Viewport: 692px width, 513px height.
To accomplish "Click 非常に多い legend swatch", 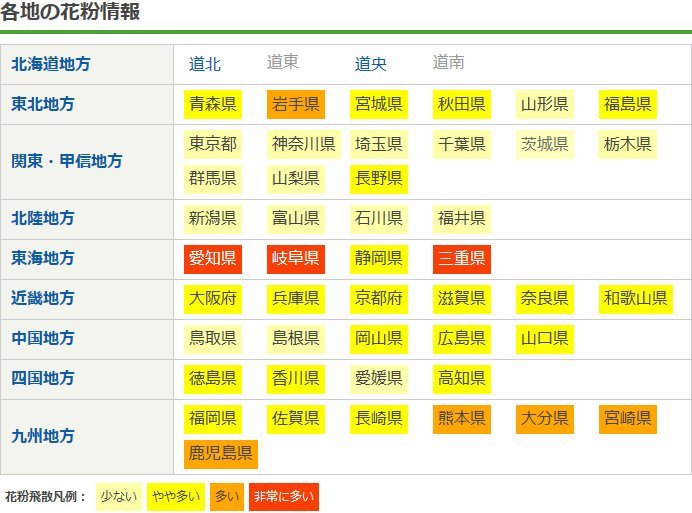I will click(x=285, y=496).
